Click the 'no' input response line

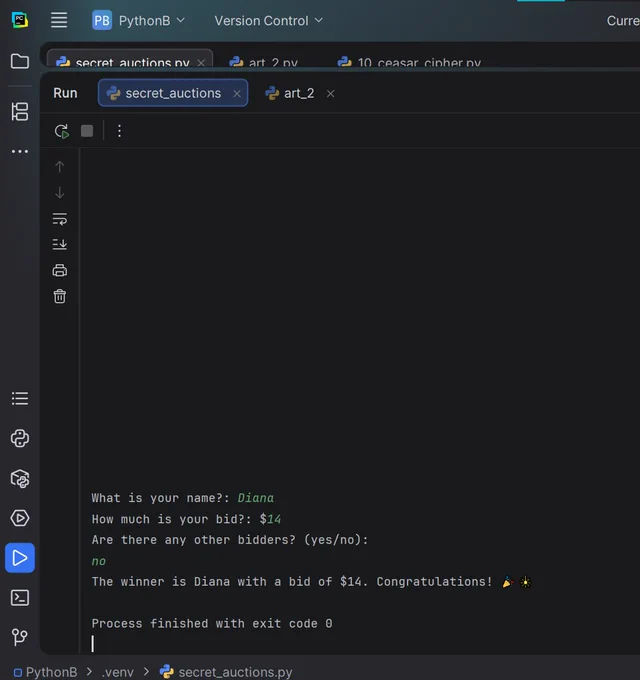(99, 561)
